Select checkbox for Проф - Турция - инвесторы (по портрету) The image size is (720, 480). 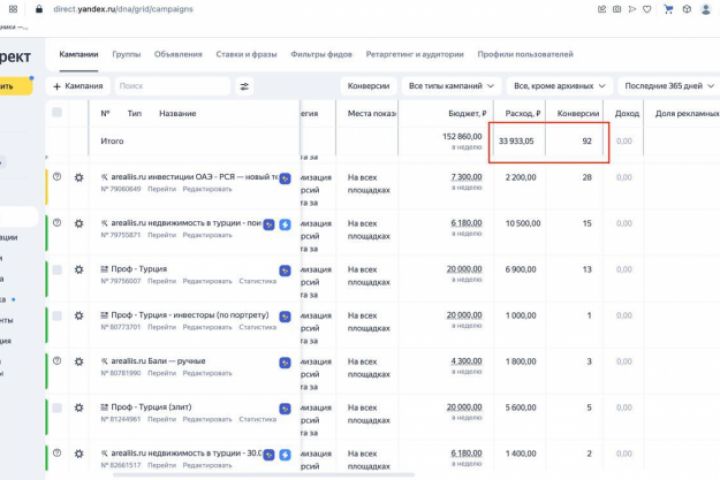click(57, 316)
